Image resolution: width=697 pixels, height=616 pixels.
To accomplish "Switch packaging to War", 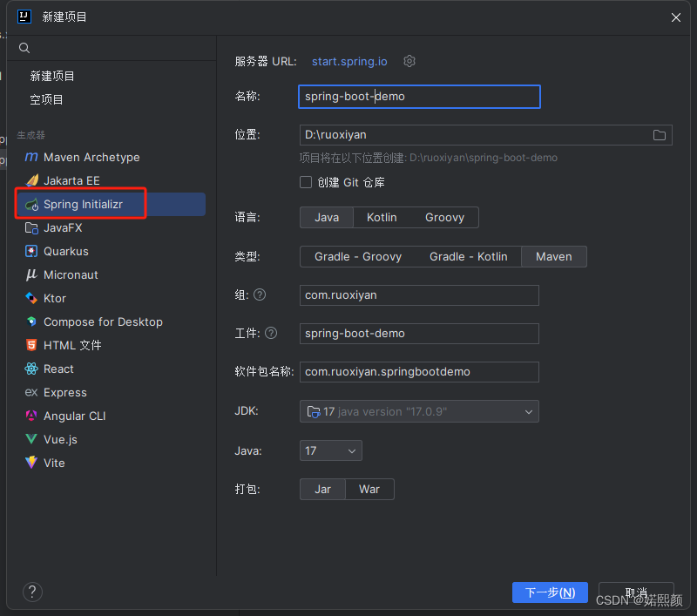I will tap(369, 489).
